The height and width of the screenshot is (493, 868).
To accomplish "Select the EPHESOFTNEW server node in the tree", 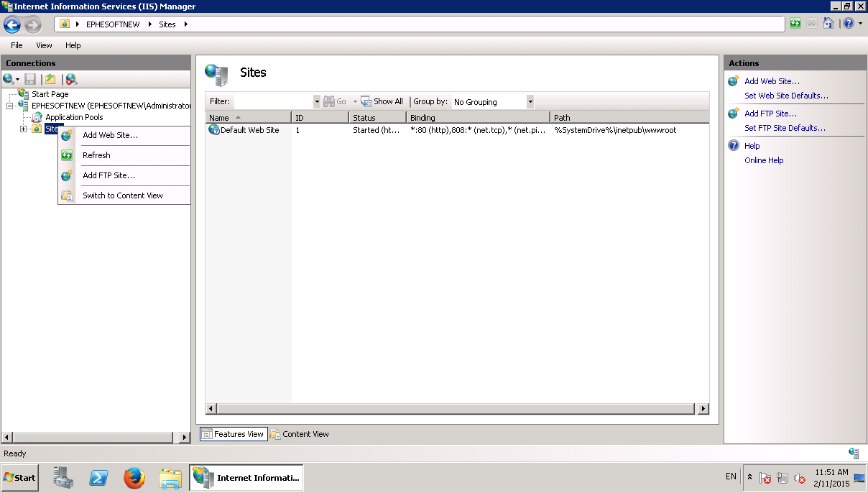I will 111,106.
